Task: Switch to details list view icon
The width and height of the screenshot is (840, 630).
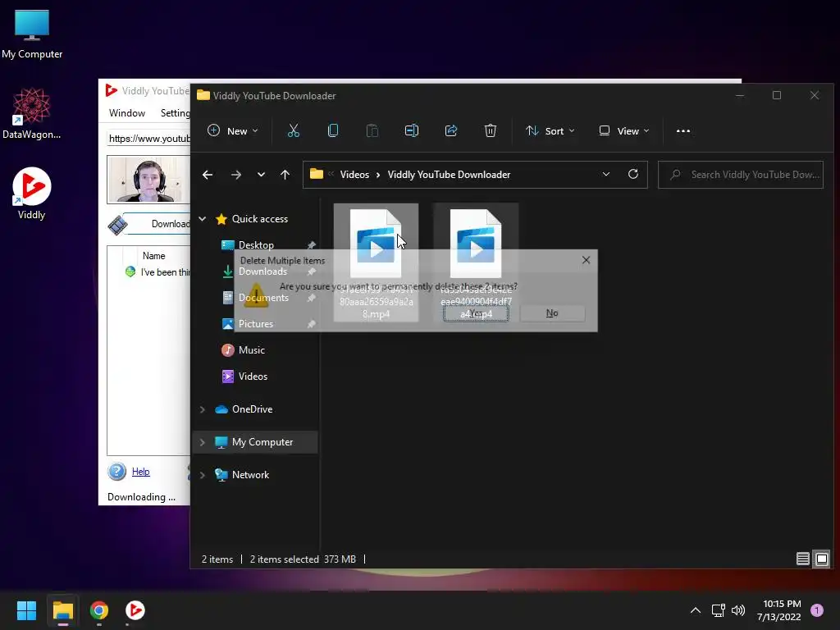Action: pyautogui.click(x=802, y=559)
